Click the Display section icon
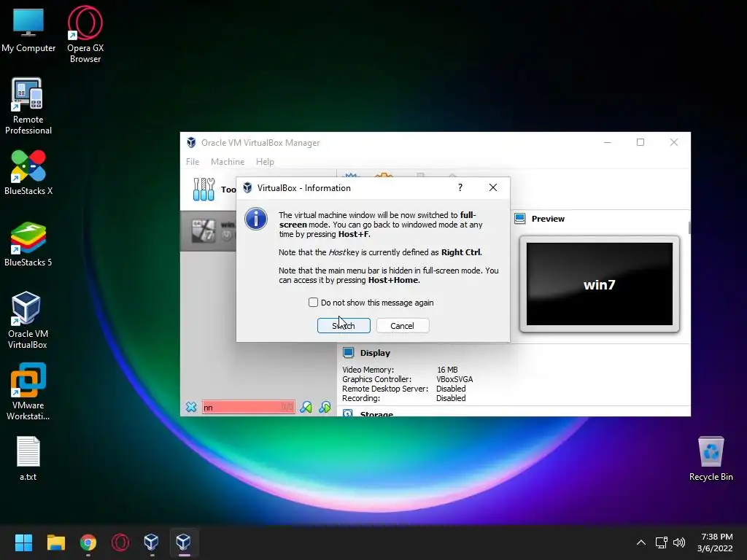The height and width of the screenshot is (560, 747). coord(348,352)
